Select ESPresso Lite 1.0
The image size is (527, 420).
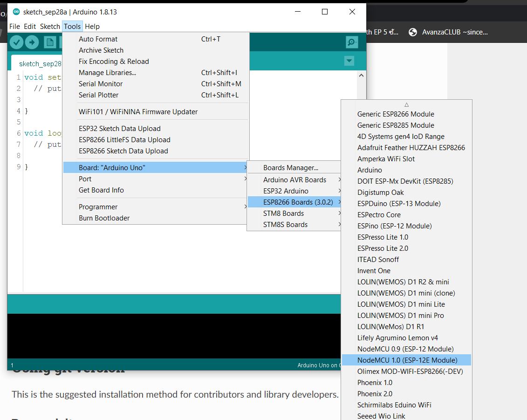tap(406, 237)
